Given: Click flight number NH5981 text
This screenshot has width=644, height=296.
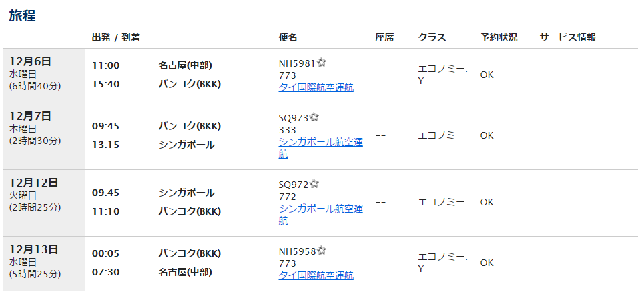Looking at the screenshot, I should [x=297, y=63].
